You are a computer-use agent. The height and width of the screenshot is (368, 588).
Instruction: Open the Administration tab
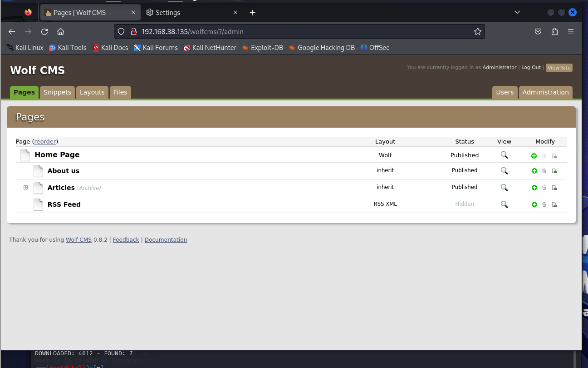tap(545, 92)
